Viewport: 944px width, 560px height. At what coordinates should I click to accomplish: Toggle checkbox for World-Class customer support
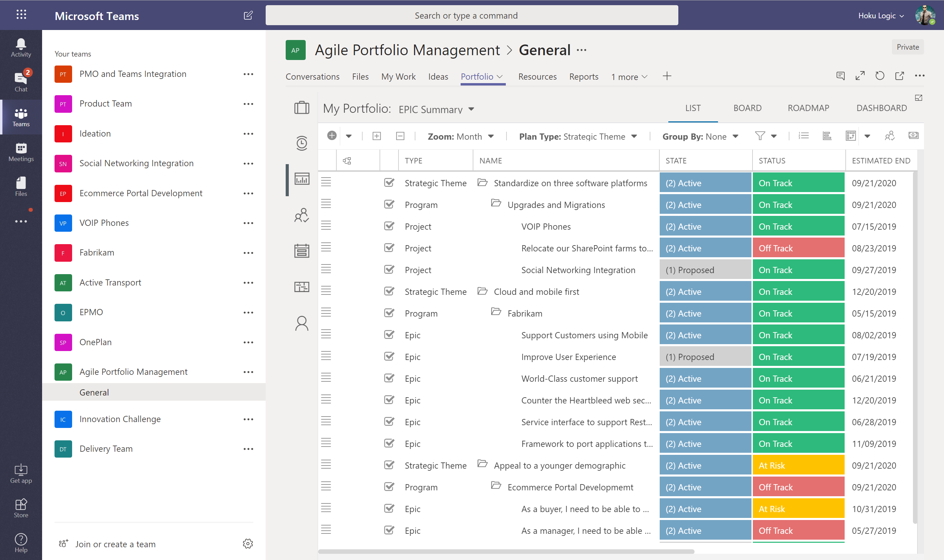pos(389,378)
